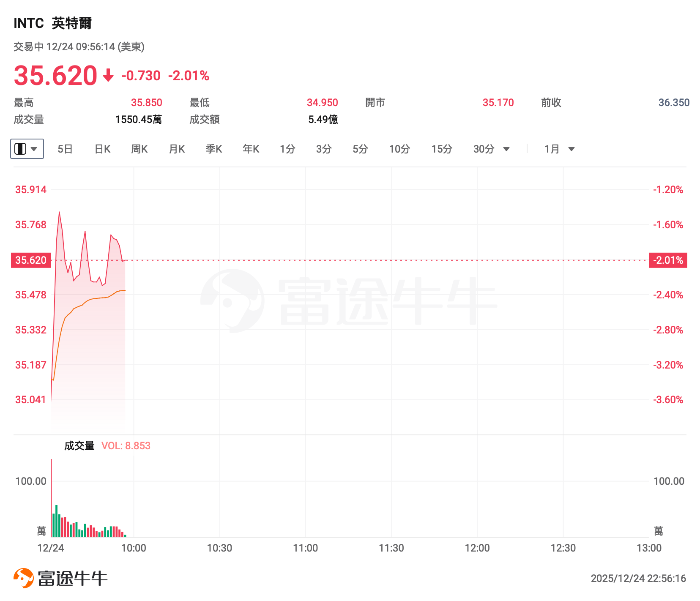
Task: Show the 年K chart
Action: pos(251,149)
